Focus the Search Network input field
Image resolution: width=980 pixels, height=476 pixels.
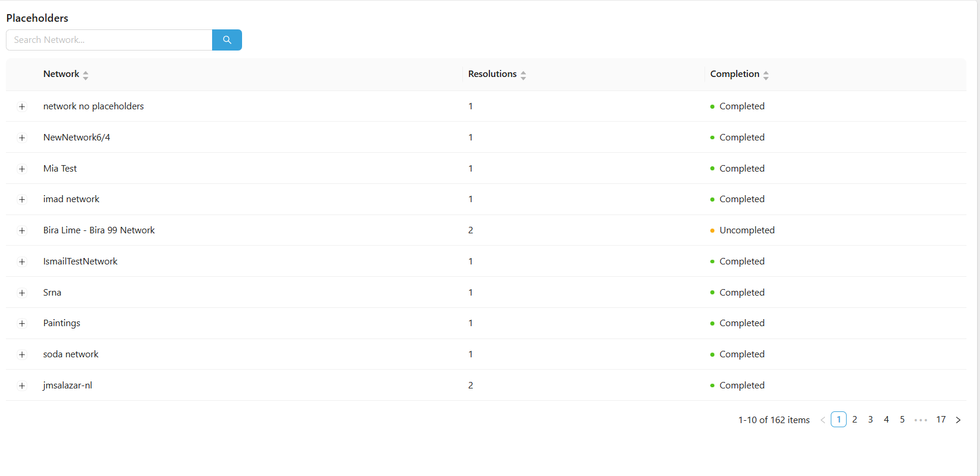pyautogui.click(x=109, y=40)
